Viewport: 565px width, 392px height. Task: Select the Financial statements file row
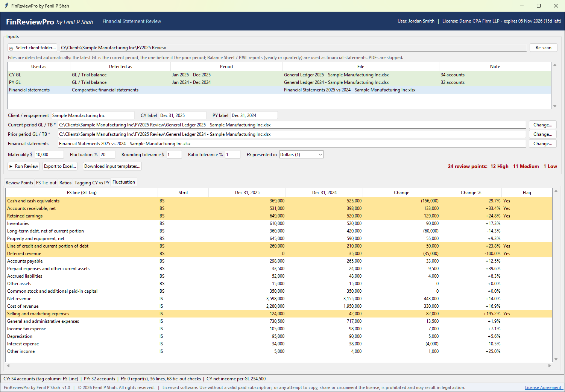click(x=279, y=90)
